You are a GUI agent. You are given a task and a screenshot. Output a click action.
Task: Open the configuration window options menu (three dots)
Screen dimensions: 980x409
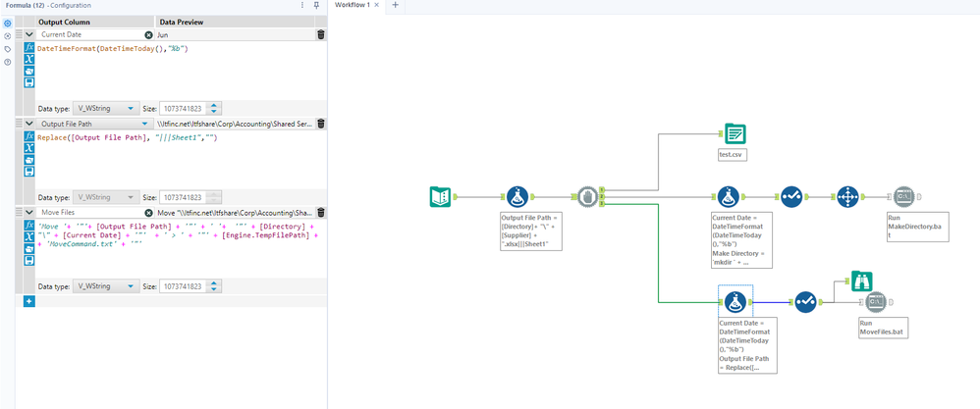302,5
